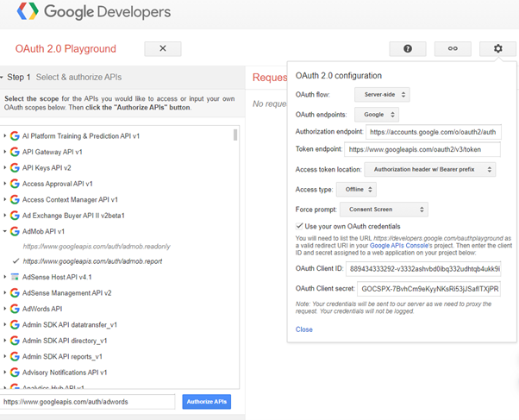519x420 pixels.
Task: Click Google icon beside Access Context Manager API
Action: 15,199
